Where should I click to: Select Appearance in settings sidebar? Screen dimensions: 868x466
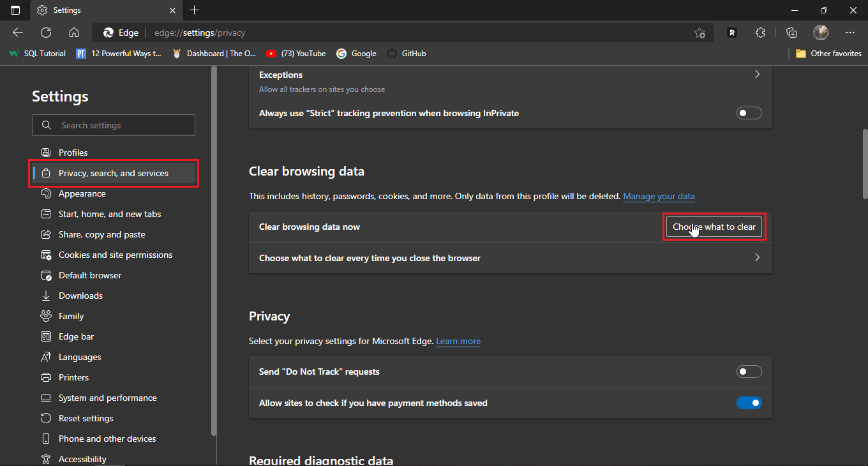(x=82, y=193)
